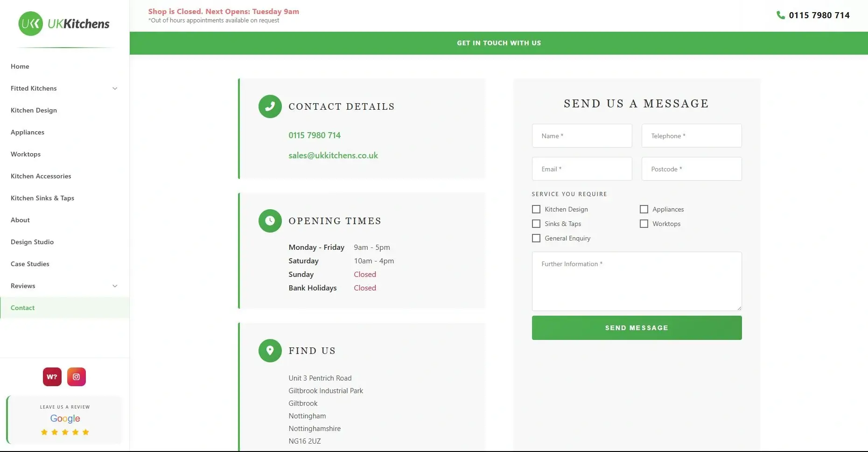Click the 0115 7980 714 link under Contact Details
The width and height of the screenshot is (868, 452).
(x=315, y=135)
